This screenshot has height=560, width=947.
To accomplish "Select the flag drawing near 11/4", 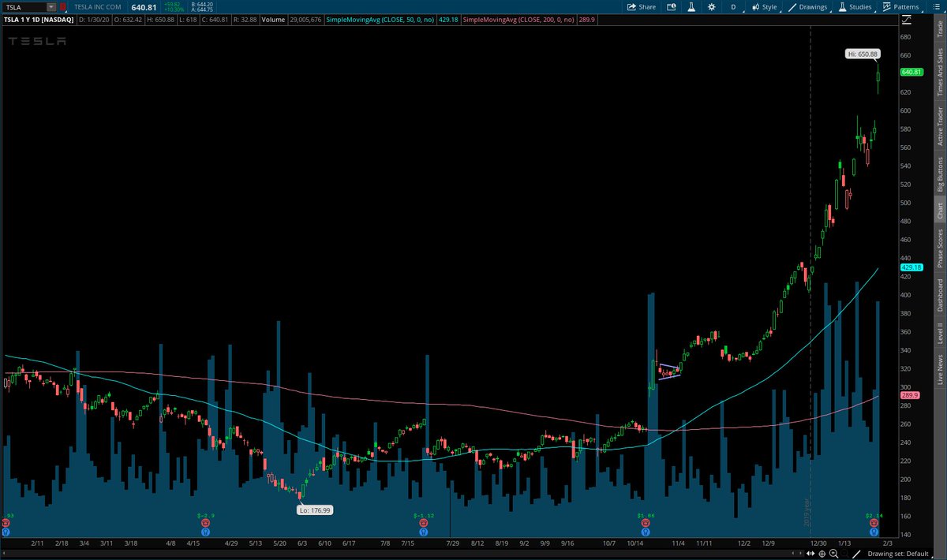I will point(669,371).
